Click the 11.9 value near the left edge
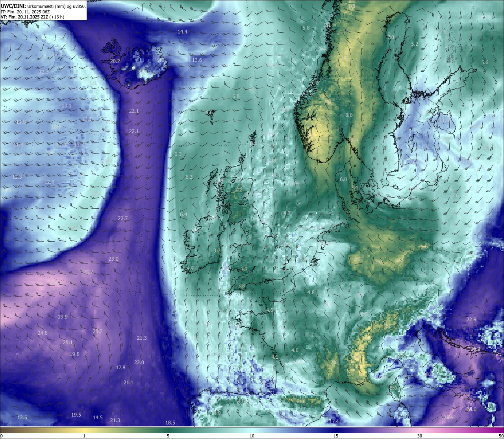Image resolution: width=504 pixels, height=439 pixels. click(21, 122)
